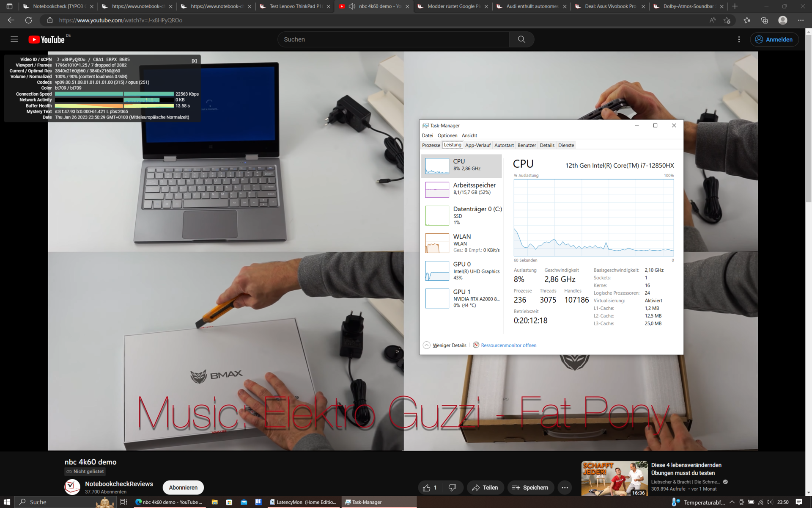Open volume control in system tray

click(770, 502)
